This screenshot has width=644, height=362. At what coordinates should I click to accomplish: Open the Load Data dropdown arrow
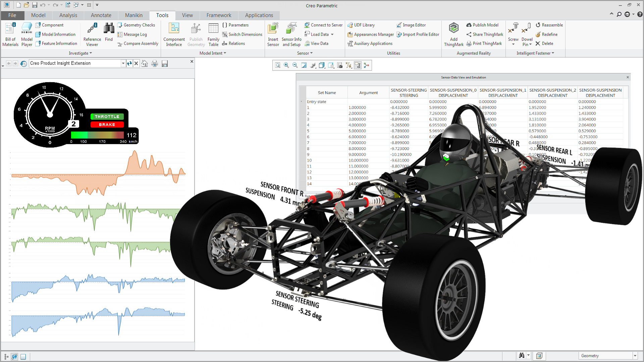(x=332, y=35)
